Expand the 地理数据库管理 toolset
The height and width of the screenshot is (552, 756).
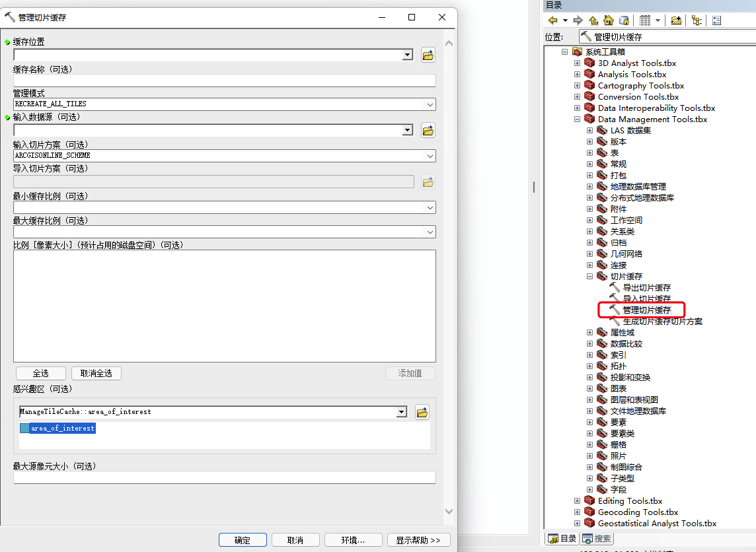coord(589,186)
